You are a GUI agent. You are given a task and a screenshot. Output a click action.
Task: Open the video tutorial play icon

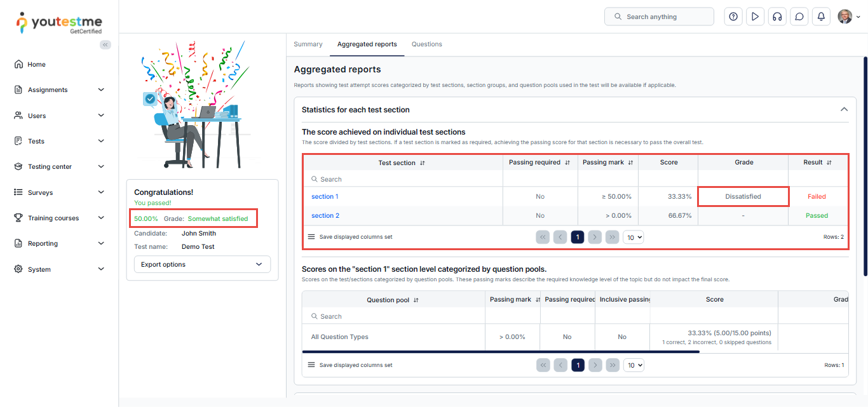pos(755,17)
